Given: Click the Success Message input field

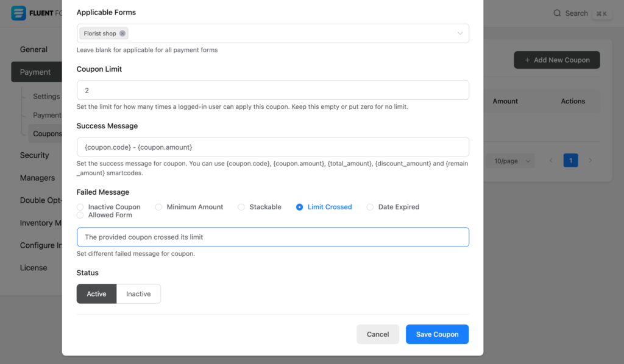Looking at the screenshot, I should (272, 147).
